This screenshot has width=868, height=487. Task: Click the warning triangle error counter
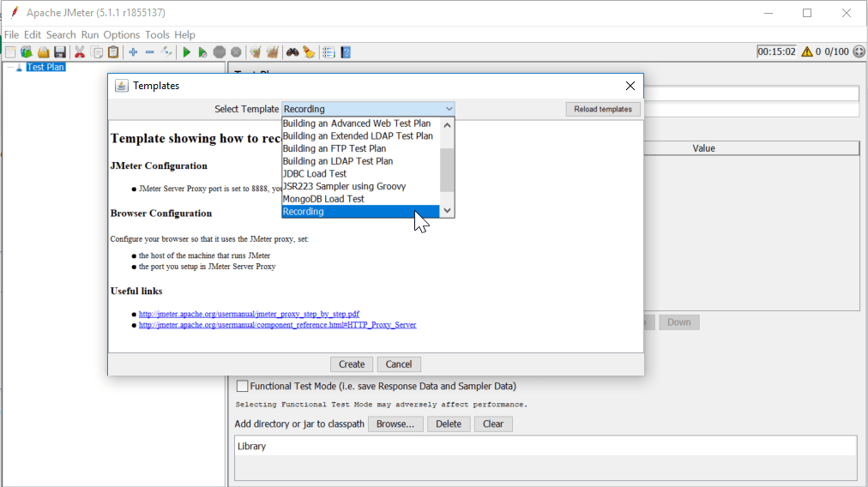click(x=808, y=51)
